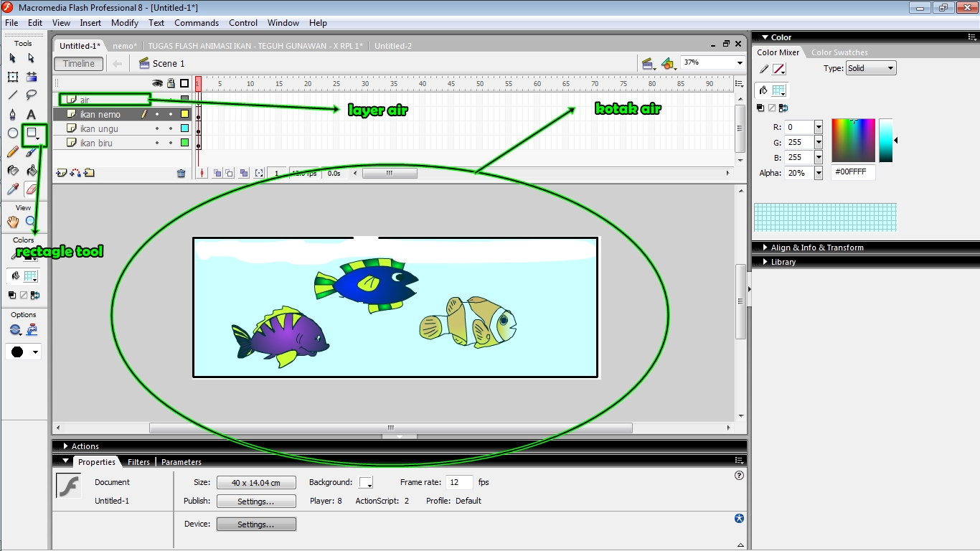Viewport: 980px width, 551px height.
Task: Activate the Hand tool
Action: pyautogui.click(x=13, y=222)
